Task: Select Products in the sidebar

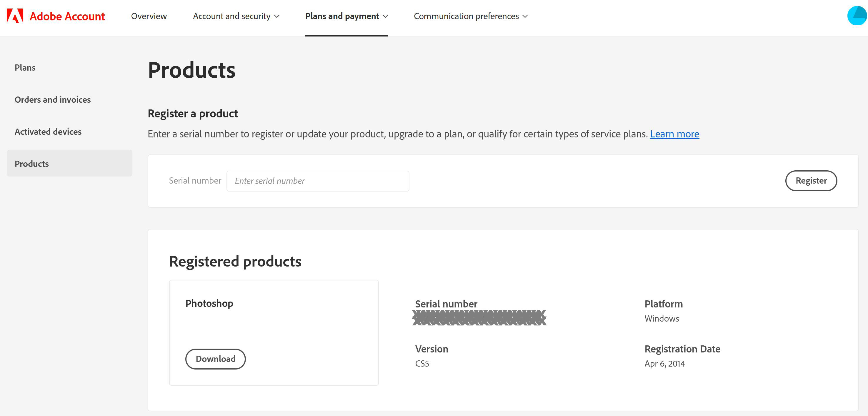Action: [x=32, y=164]
